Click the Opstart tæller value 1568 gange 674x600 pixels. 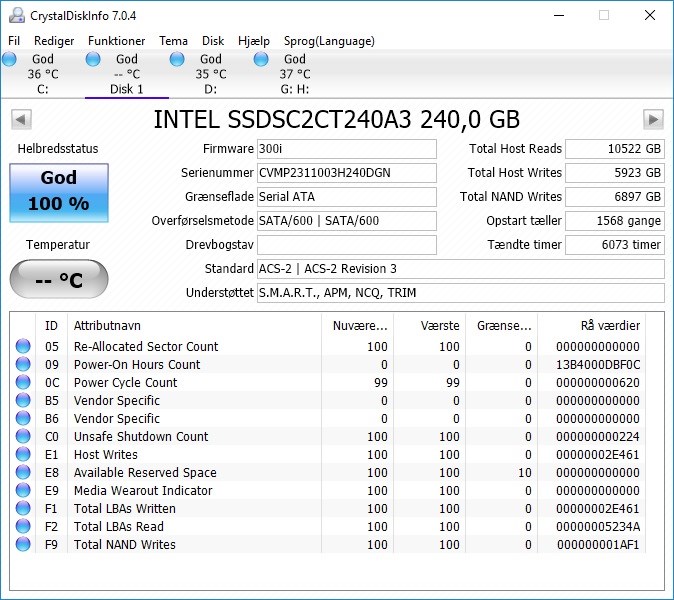(615, 221)
